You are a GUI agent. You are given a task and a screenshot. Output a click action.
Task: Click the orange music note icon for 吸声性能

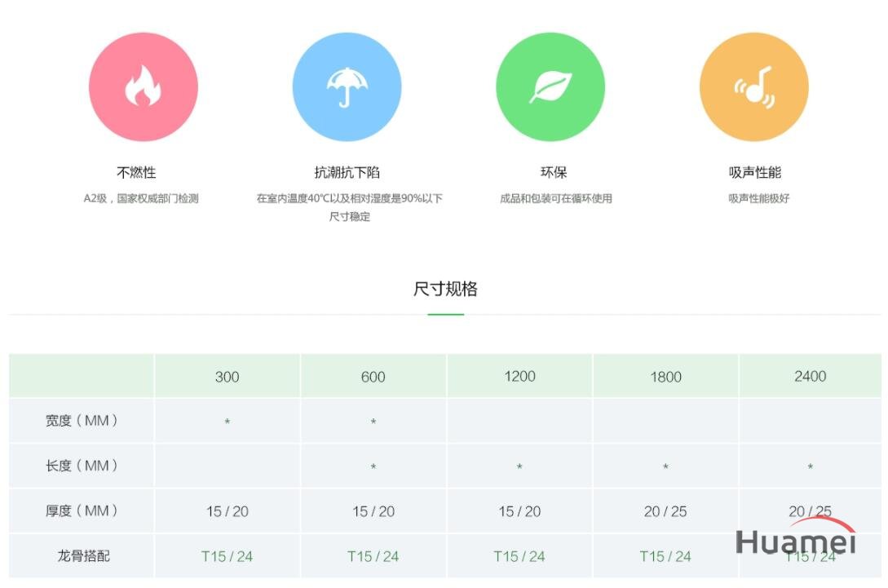click(753, 86)
